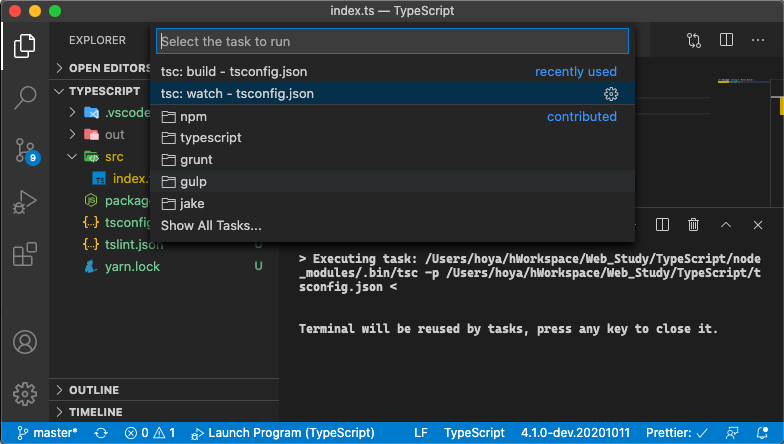Expand the Outline section
This screenshot has height=444, width=784.
coord(164,390)
